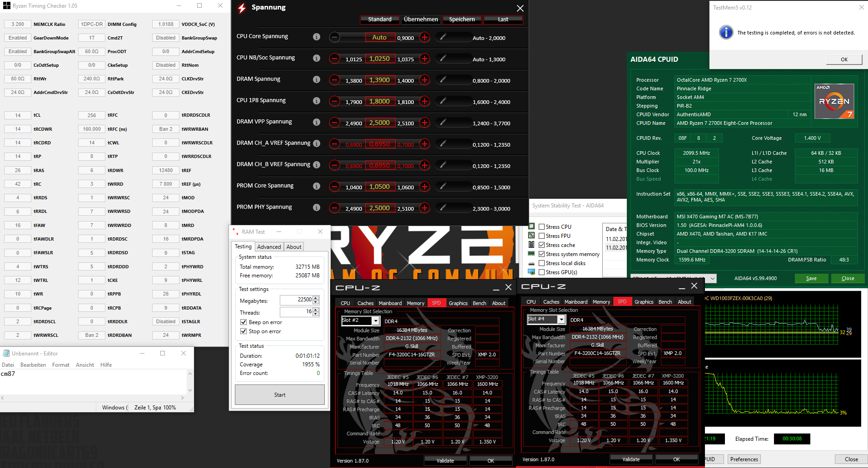Image resolution: width=868 pixels, height=468 pixels.
Task: Click Start button in RAM Test
Action: [x=280, y=395]
